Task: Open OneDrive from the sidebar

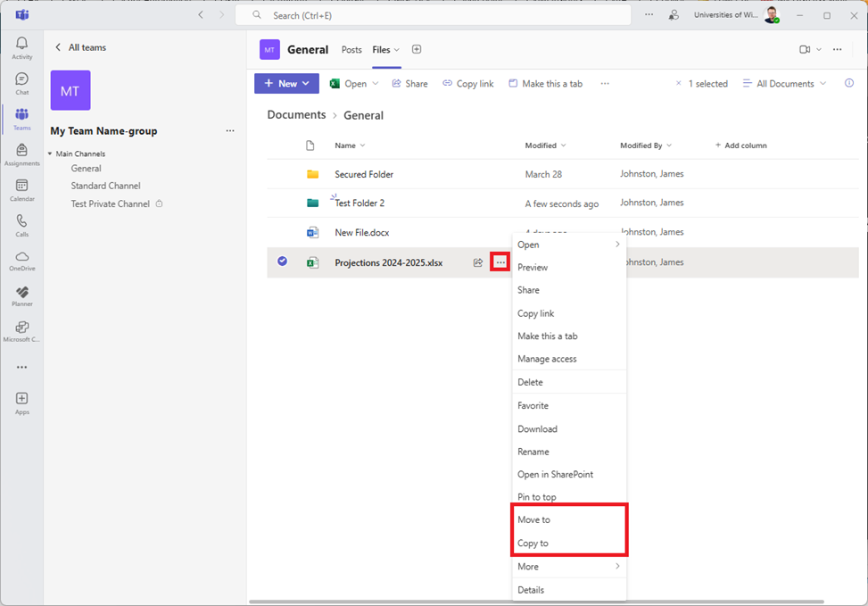Action: 21,261
